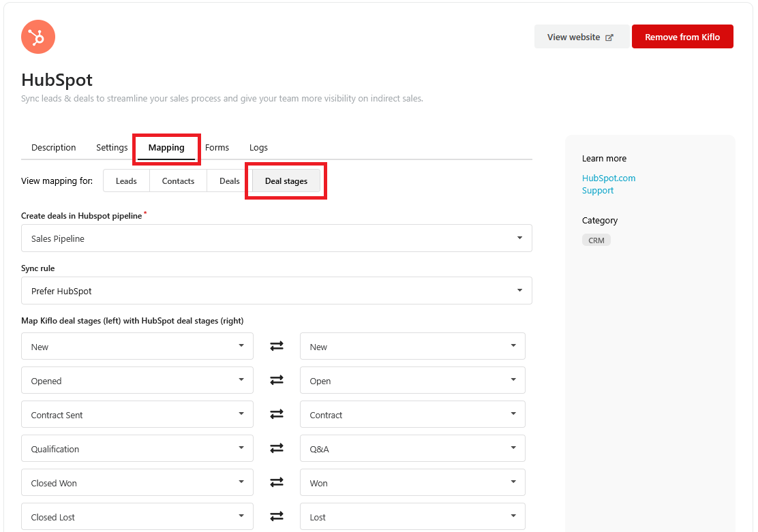Click Remove from Kiflo button

pos(682,37)
